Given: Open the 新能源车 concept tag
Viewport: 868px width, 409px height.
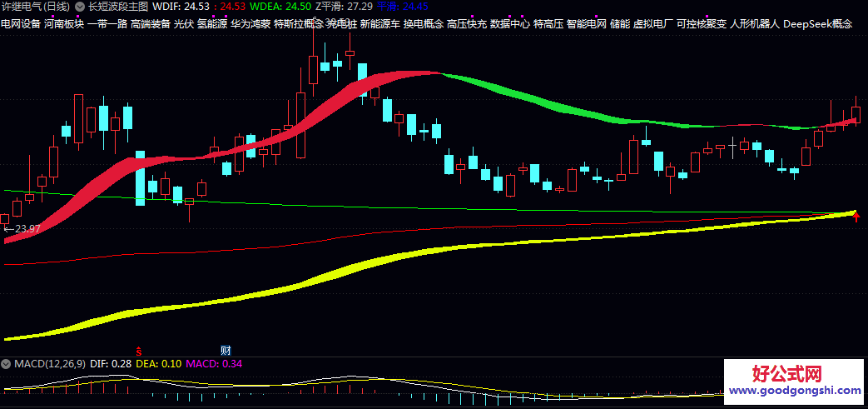Looking at the screenshot, I should pos(379,24).
